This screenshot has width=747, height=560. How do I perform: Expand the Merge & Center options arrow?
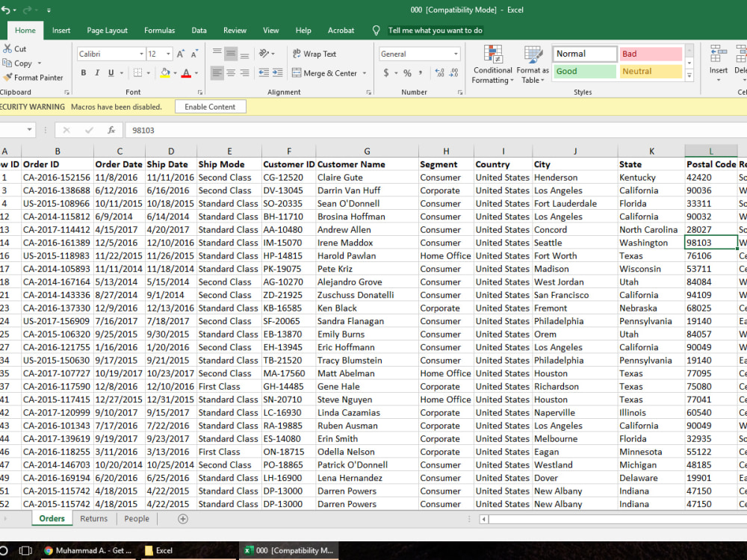[365, 73]
